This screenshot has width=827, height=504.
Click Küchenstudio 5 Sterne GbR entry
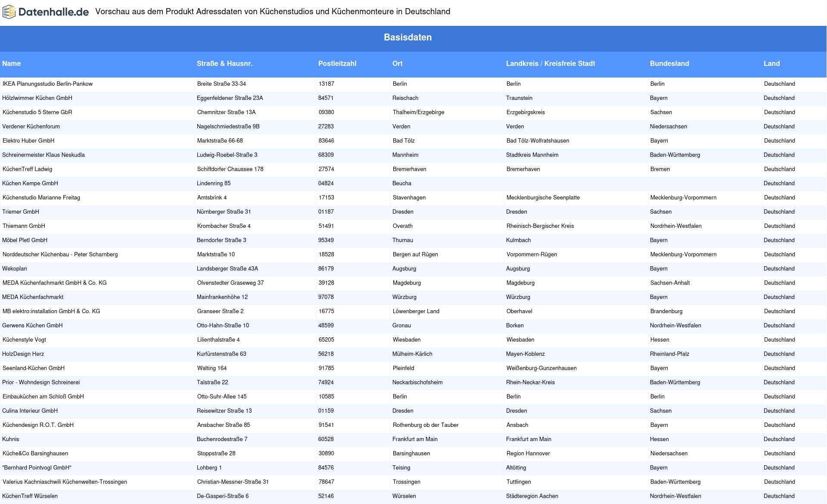pos(37,112)
